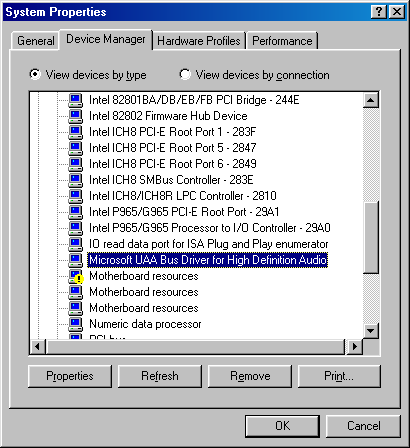Screen dimensions: 410x448
Task: Click the Properties button
Action: click(70, 376)
